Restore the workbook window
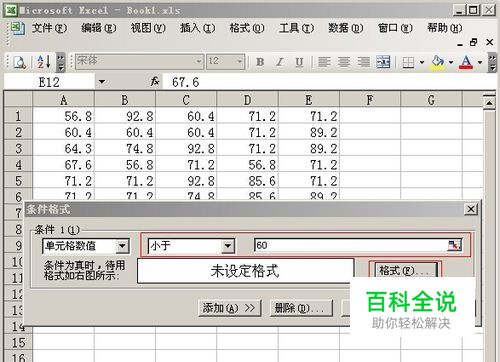 (474, 43)
